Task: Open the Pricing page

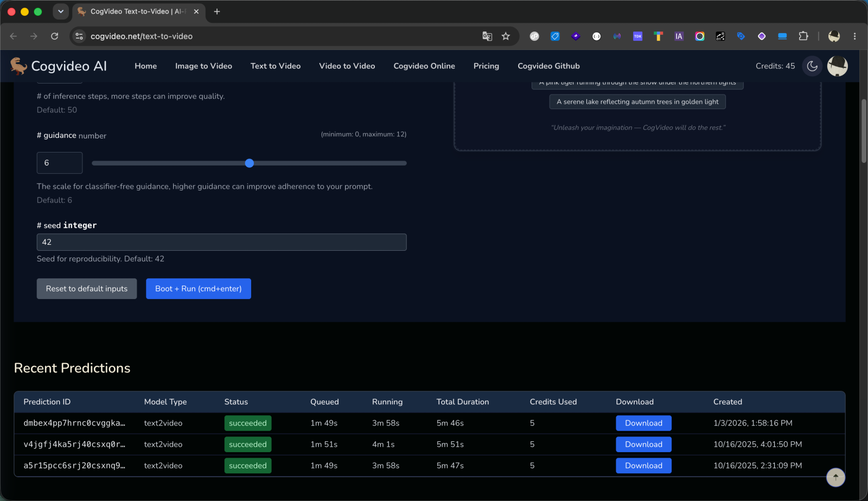Action: [486, 66]
